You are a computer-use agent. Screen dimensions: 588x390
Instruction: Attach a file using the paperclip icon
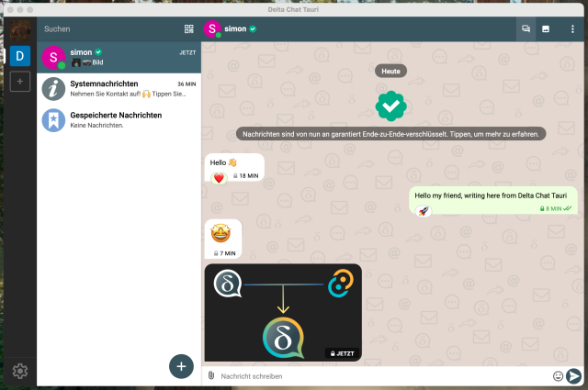click(211, 376)
